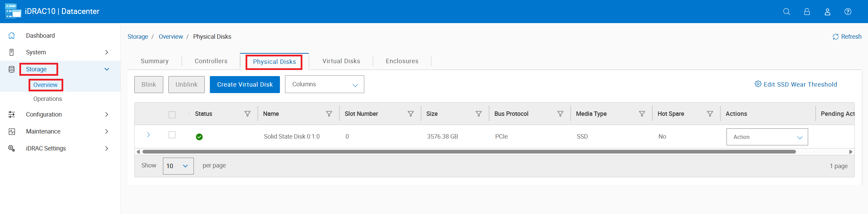Click the Status column filter icon
The height and width of the screenshot is (214, 868).
(248, 114)
